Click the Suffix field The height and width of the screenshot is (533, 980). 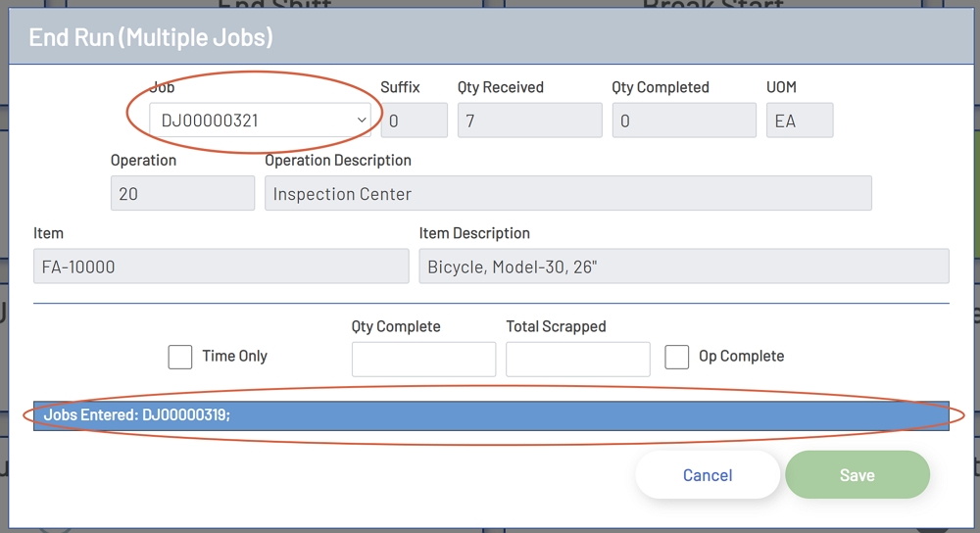[414, 121]
